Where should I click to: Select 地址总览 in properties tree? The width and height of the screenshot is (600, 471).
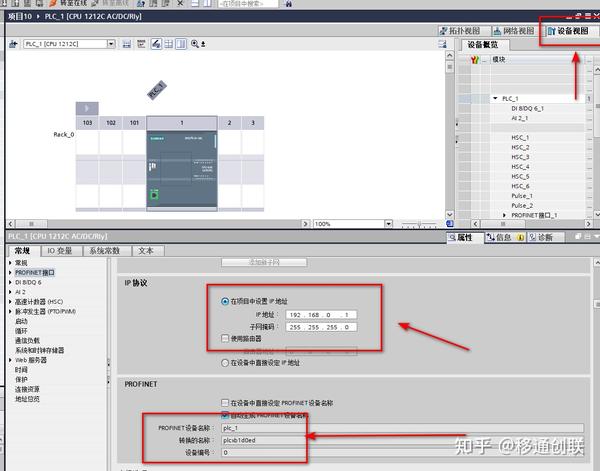(27, 399)
